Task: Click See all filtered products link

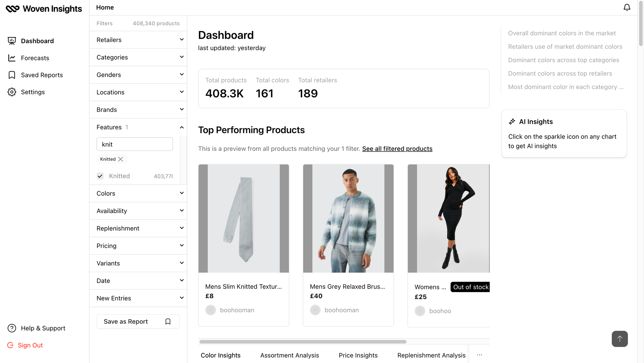Action: click(397, 148)
